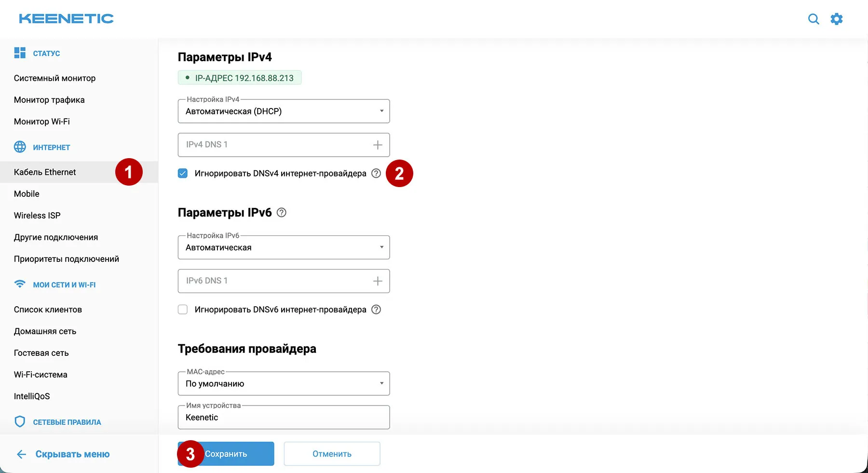
Task: Uncheck Игнорировать DNSv4 интернет-провайдера
Action: (183, 173)
